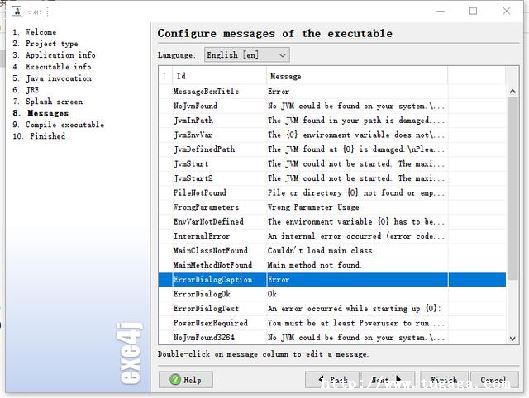Select the WrongParameters row id
Viewport: 529px width, 398px height.
(206, 207)
